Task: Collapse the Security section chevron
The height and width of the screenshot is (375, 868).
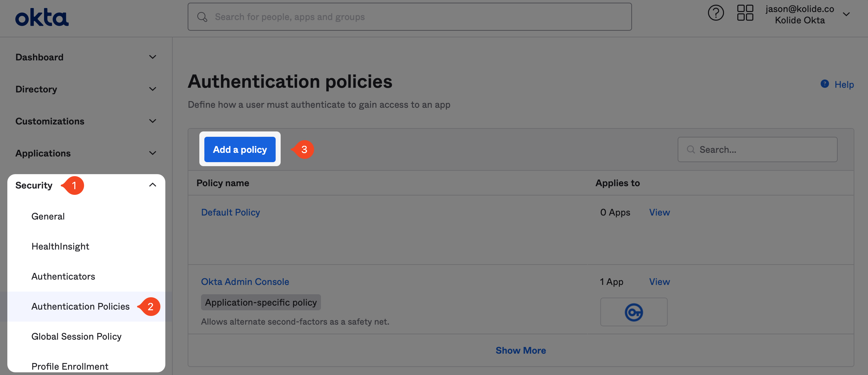Action: [x=153, y=185]
